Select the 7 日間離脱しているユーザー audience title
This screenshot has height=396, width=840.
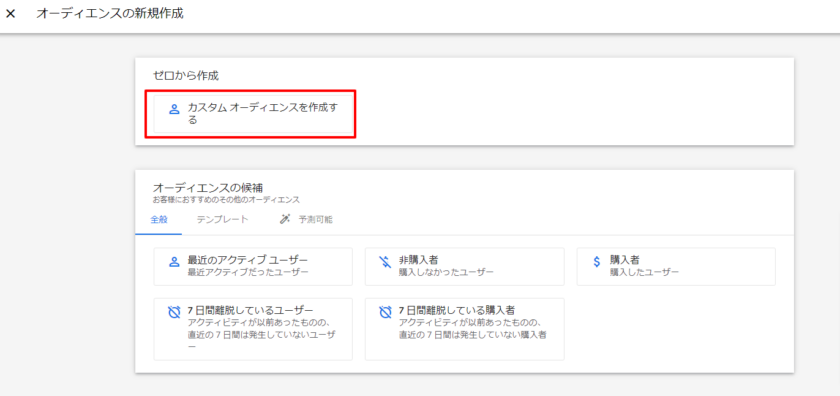[250, 310]
